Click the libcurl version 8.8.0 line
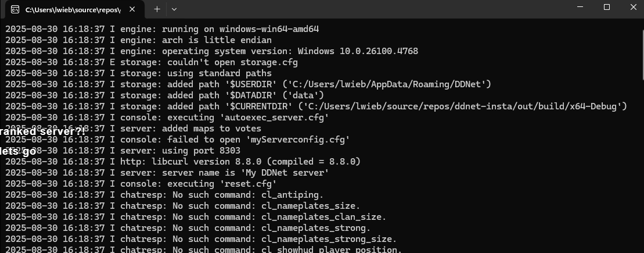 coord(183,162)
